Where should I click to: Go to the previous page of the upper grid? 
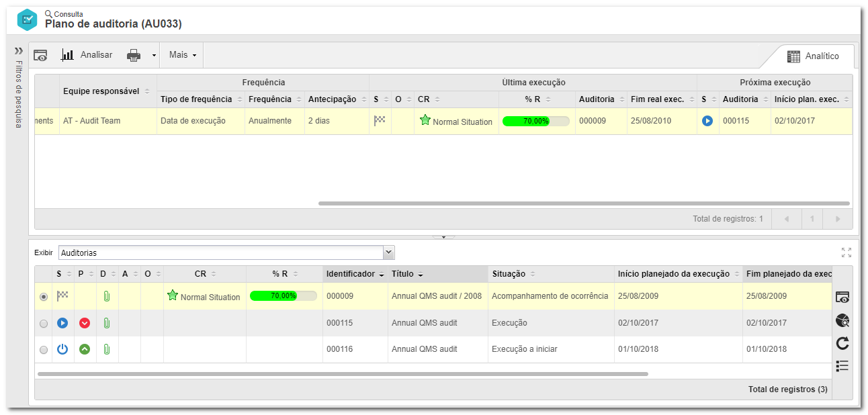(x=786, y=219)
